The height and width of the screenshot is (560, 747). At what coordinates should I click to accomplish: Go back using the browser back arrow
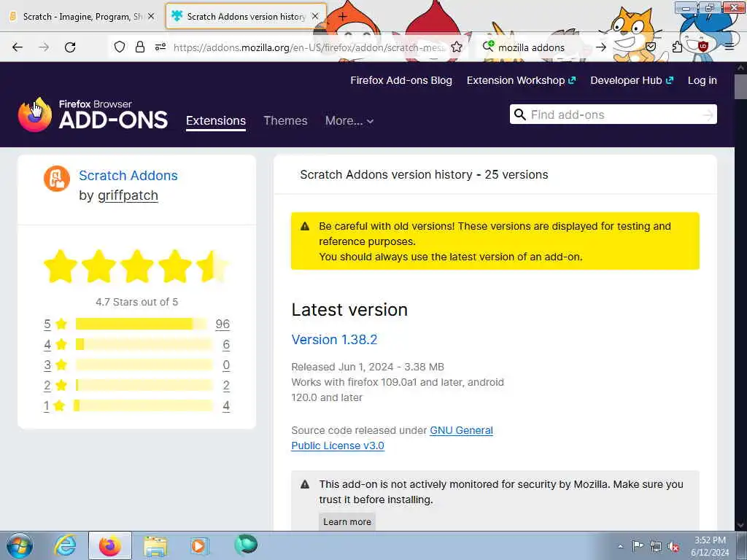pyautogui.click(x=18, y=47)
